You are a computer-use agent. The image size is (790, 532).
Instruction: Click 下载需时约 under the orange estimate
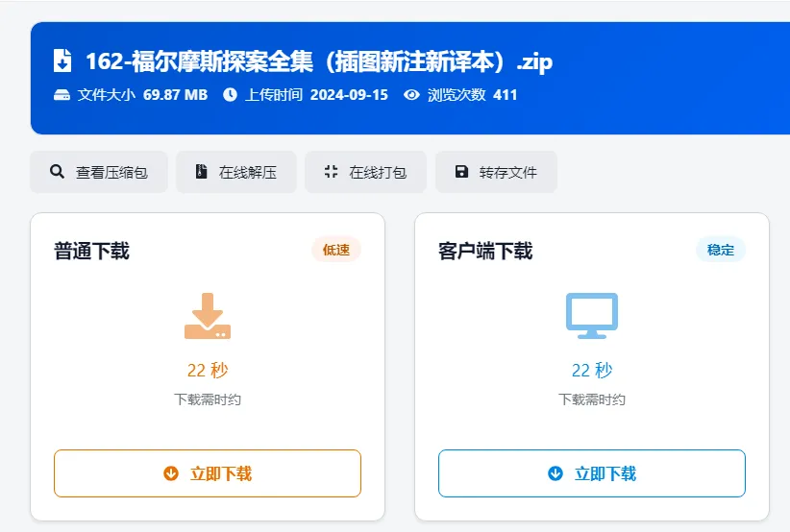pyautogui.click(x=208, y=399)
